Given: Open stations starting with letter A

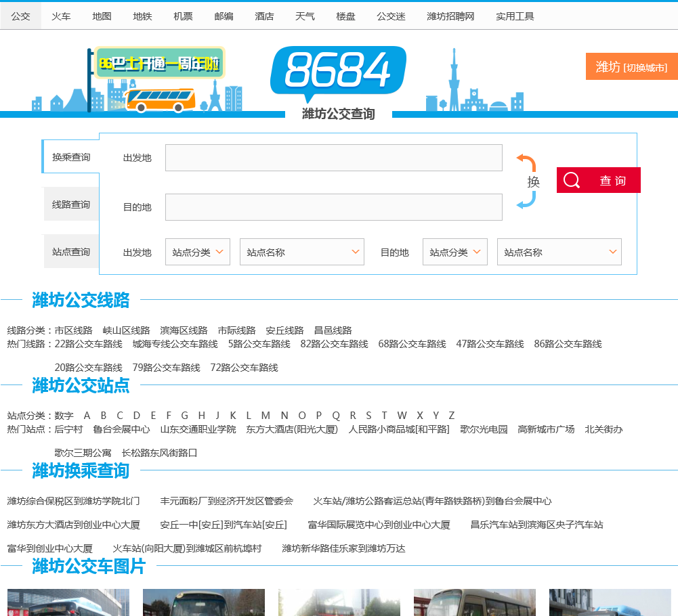Looking at the screenshot, I should tap(87, 416).
